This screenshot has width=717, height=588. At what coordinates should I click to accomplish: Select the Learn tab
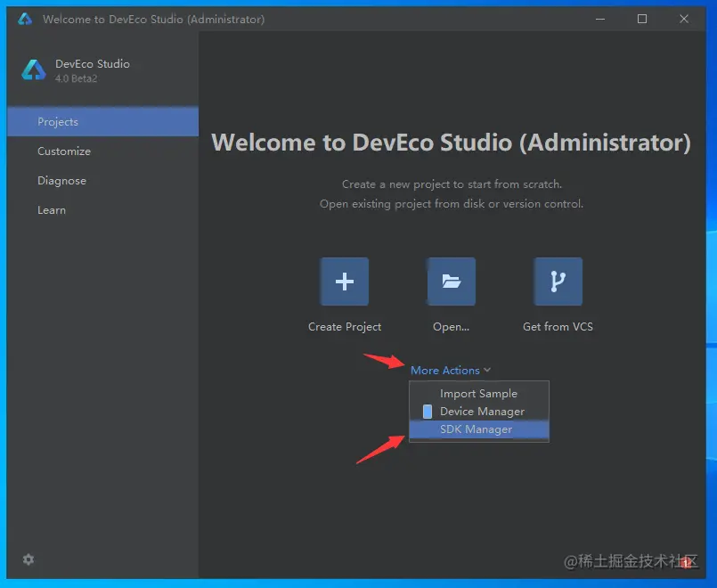pyautogui.click(x=103, y=210)
